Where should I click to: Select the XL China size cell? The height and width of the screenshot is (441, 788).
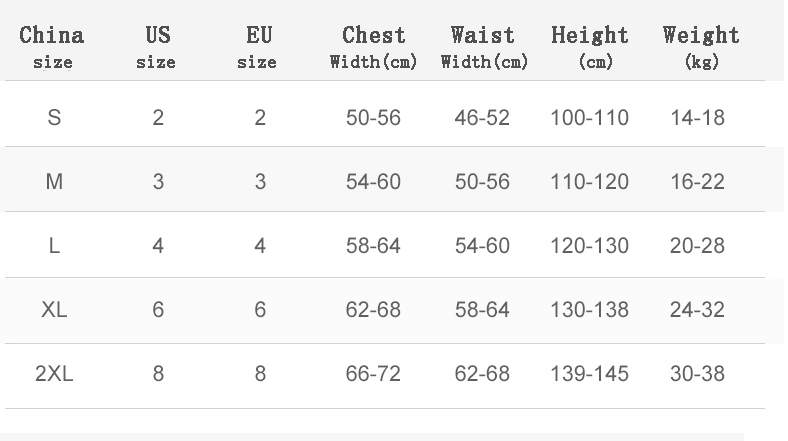(55, 310)
